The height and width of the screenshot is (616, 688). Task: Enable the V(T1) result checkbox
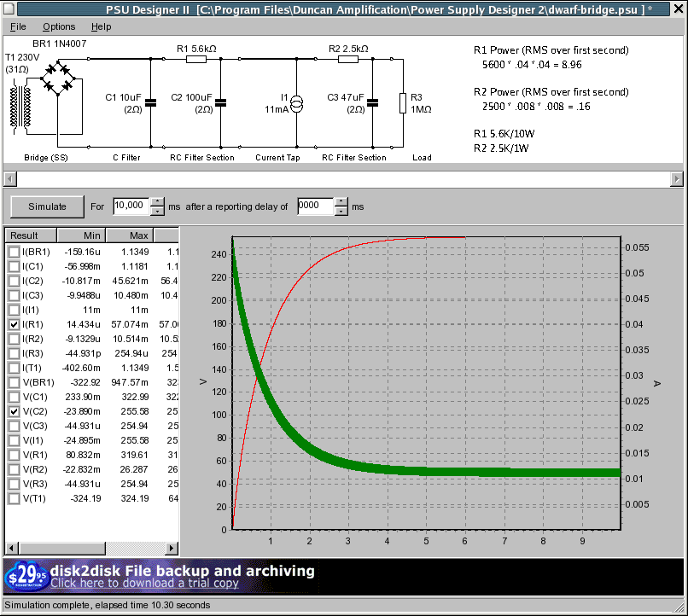coord(14,497)
